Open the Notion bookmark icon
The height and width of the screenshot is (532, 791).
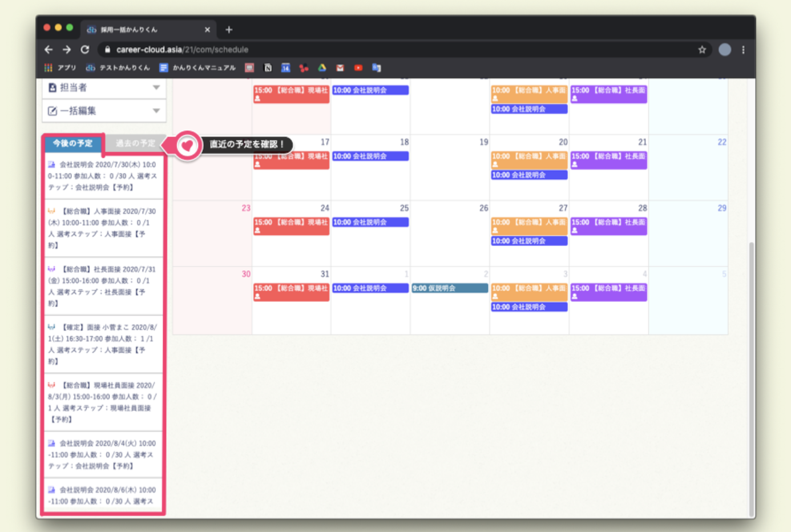(x=268, y=68)
